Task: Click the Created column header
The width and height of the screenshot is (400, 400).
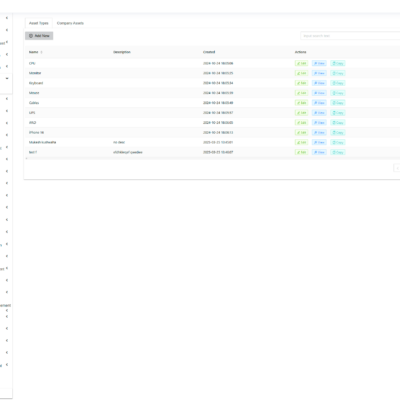Action: (209, 52)
